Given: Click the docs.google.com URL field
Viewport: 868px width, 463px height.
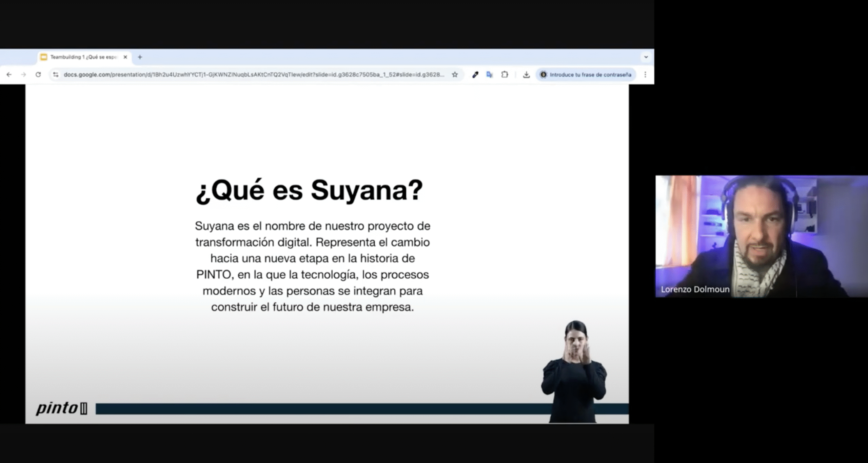Looking at the screenshot, I should pos(254,75).
